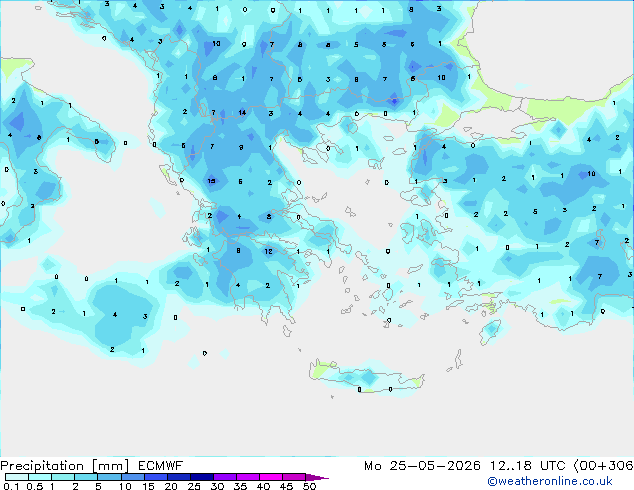
Task: Click the '14' precipitation value on map
Action: 242,113
